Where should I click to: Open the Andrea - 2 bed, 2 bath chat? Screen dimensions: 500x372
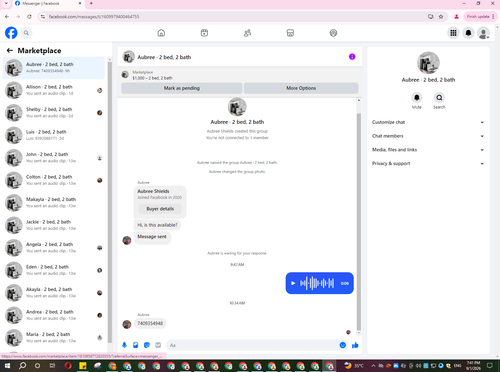tap(54, 315)
